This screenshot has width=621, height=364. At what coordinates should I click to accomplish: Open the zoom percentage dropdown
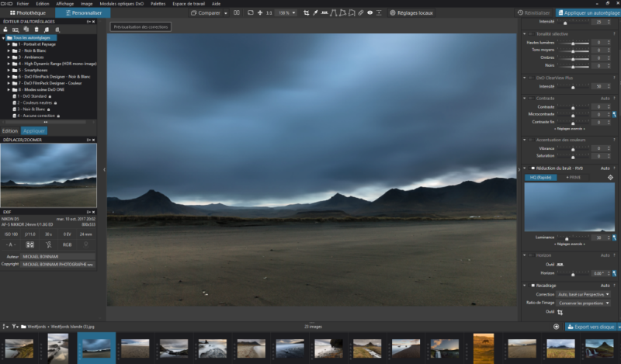[287, 13]
